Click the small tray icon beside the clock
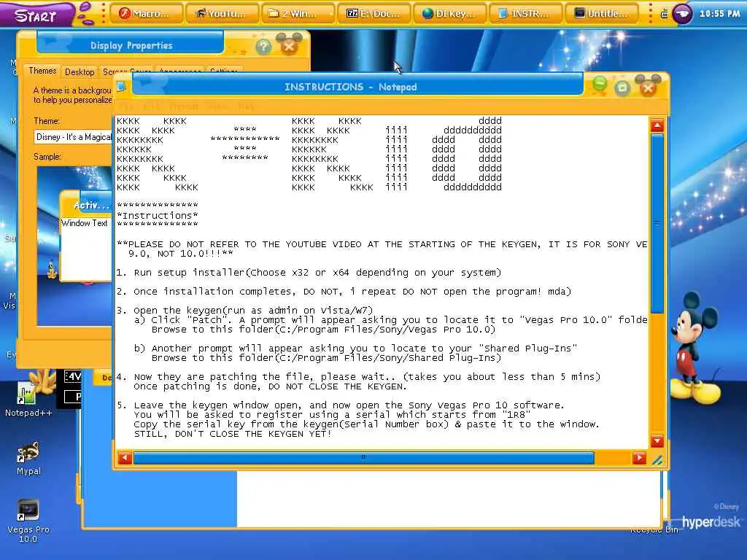The width and height of the screenshot is (747, 560). pyautogui.click(x=664, y=14)
